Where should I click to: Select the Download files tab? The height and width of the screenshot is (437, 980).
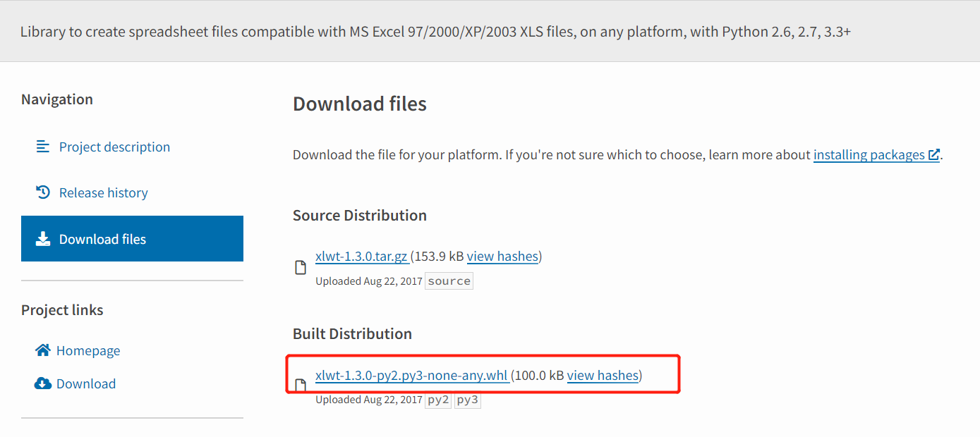click(133, 239)
